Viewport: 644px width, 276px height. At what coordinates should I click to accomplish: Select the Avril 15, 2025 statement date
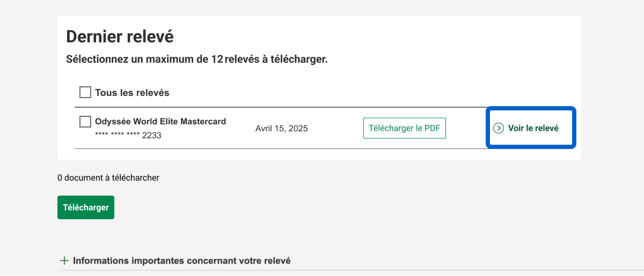pos(282,129)
